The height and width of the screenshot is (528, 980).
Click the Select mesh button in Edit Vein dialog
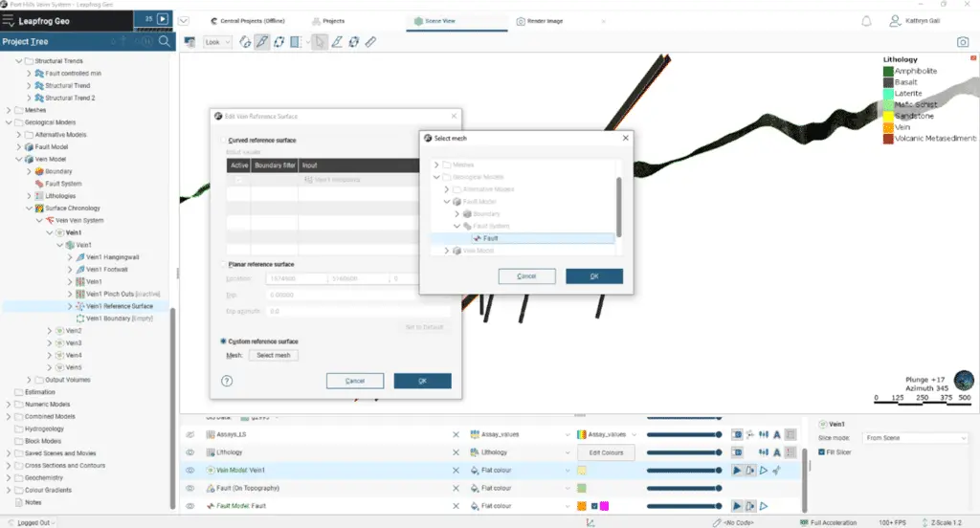[273, 355]
